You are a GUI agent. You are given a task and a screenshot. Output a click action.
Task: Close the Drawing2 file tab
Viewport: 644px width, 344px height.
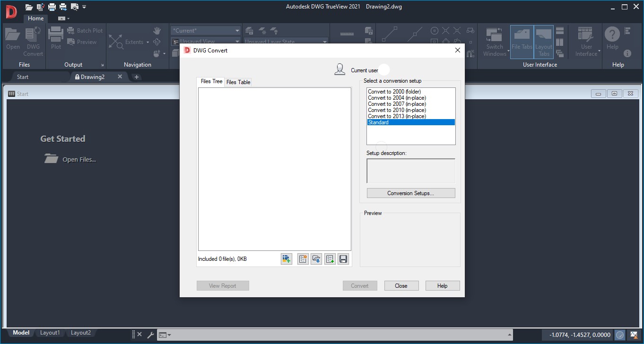coord(120,77)
